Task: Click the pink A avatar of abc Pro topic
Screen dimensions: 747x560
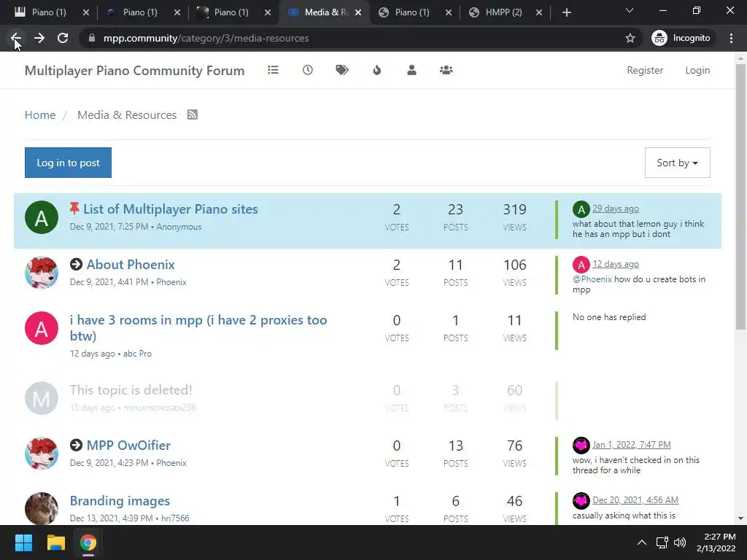Action: [x=42, y=328]
